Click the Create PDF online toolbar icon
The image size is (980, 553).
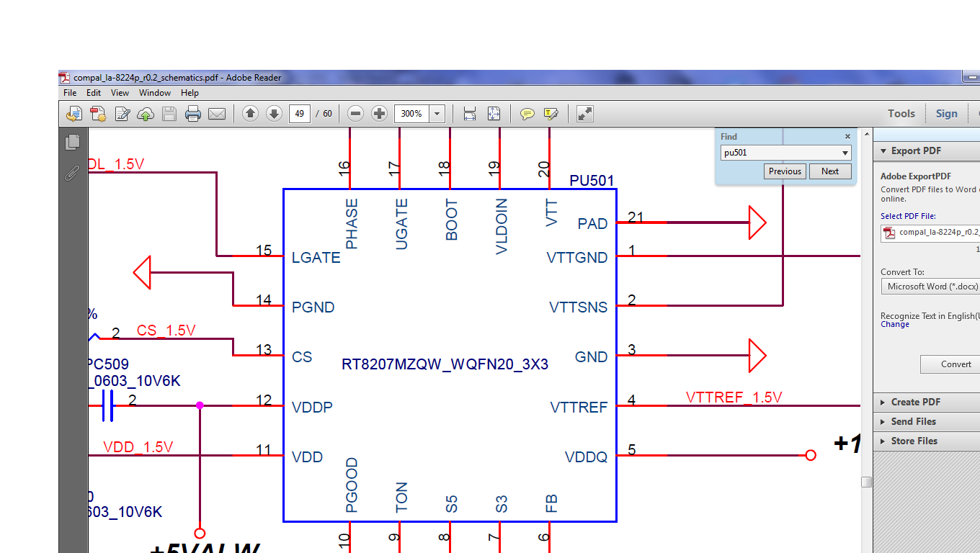(x=98, y=114)
